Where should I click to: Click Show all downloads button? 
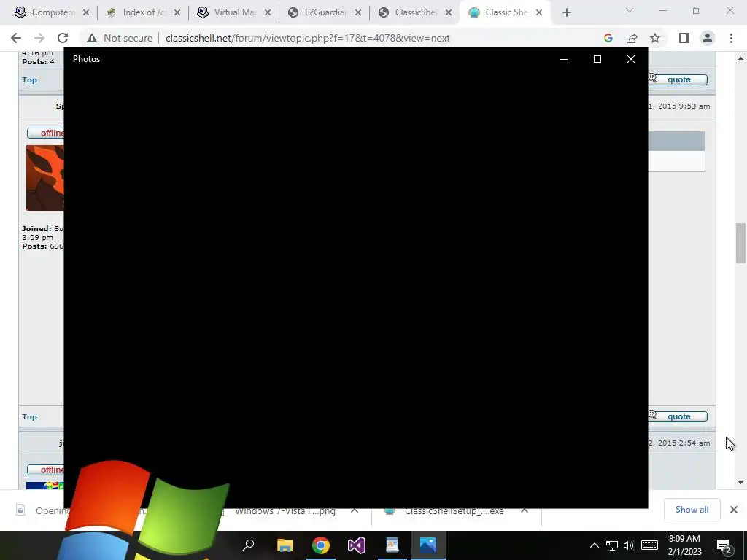point(692,510)
